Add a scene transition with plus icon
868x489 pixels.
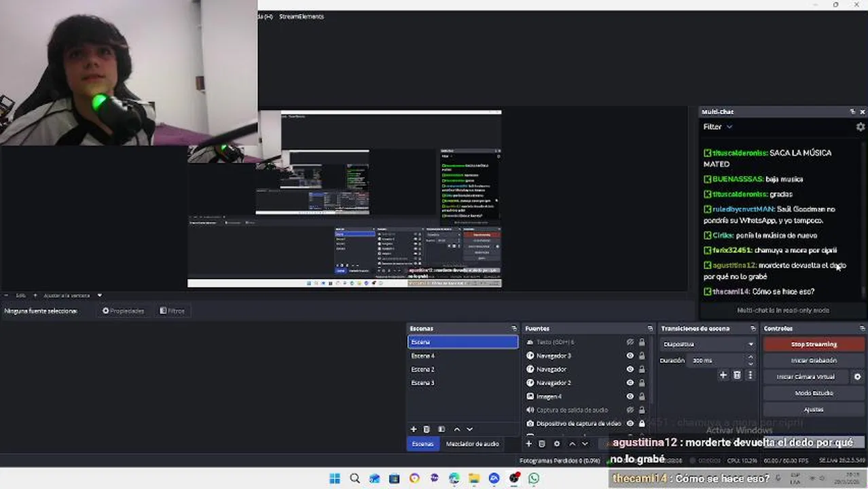click(723, 375)
